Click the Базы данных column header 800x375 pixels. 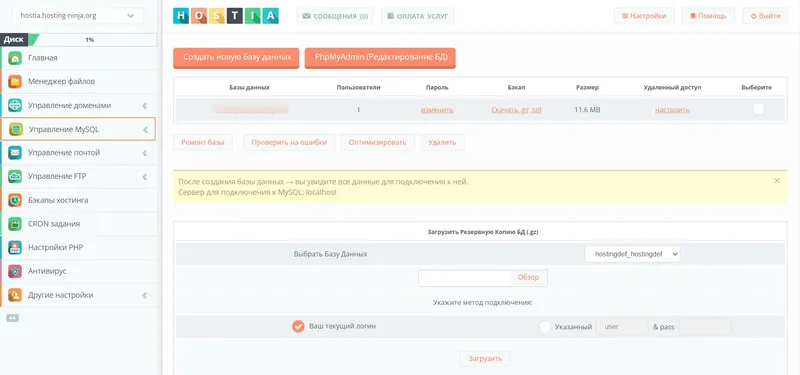coord(249,88)
